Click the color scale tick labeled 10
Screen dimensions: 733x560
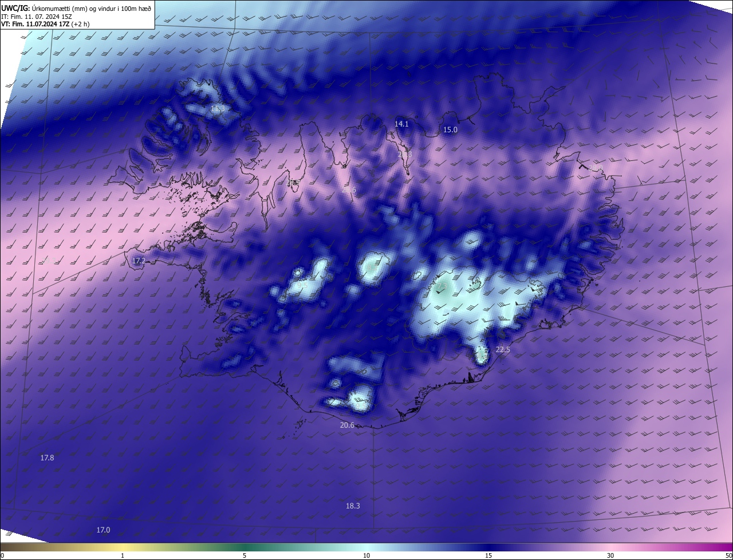366,555
